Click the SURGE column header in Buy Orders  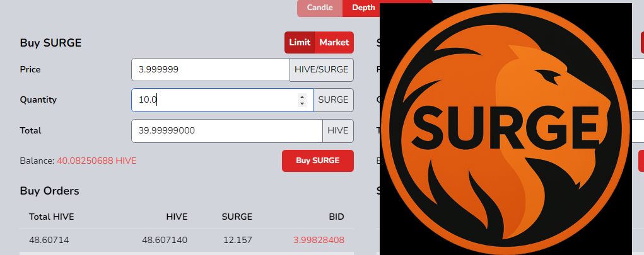[237, 217]
